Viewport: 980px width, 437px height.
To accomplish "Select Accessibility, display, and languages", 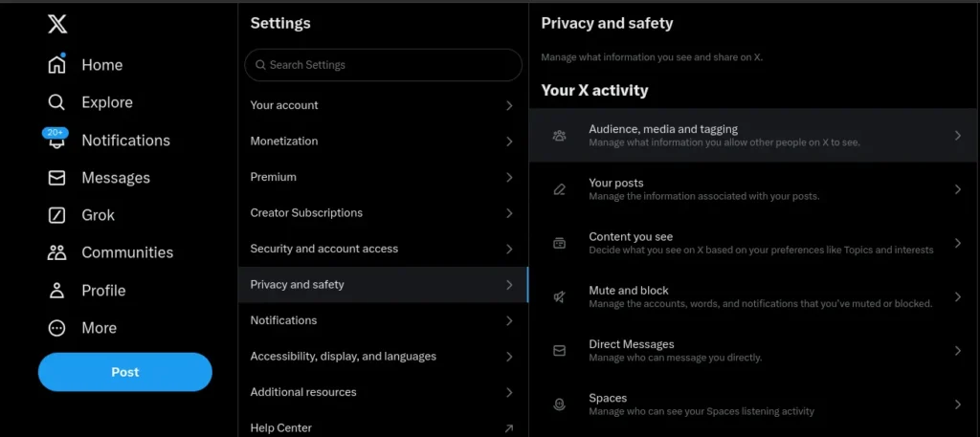I will click(x=343, y=357).
